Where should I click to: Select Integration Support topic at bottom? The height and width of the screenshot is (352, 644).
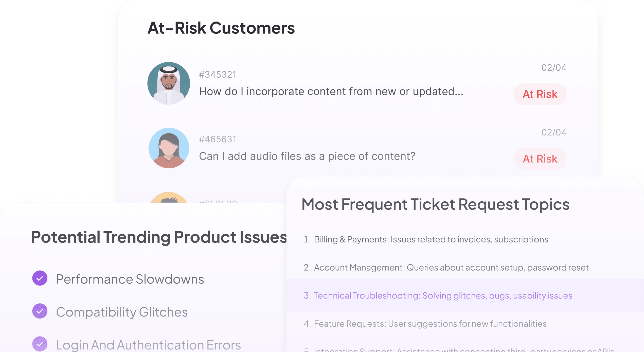pyautogui.click(x=459, y=350)
